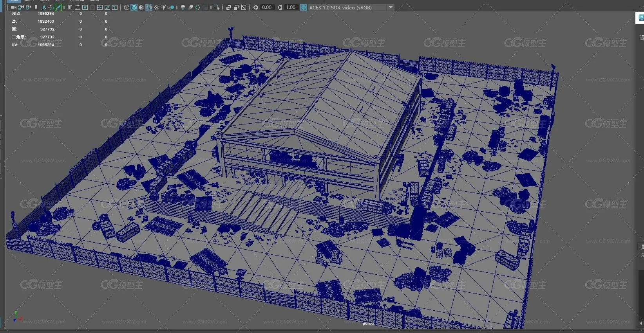Toggle the X-Ray Joints icon

[244, 7]
